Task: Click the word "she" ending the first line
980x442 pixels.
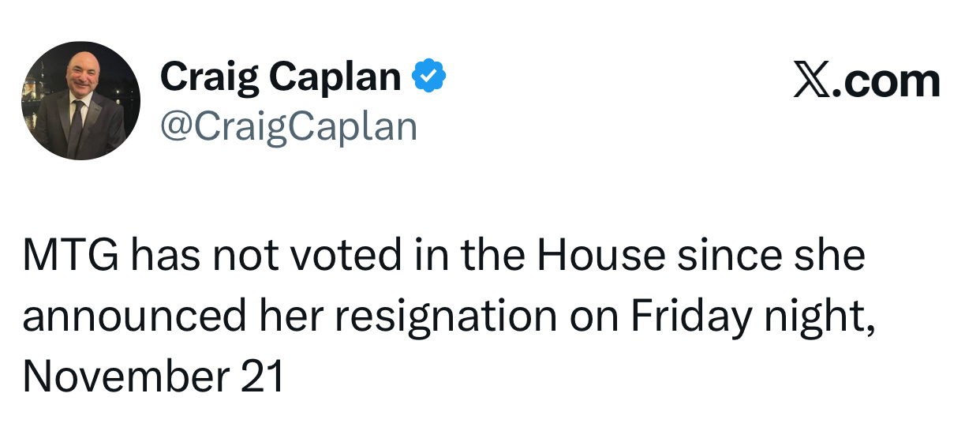Action: point(836,257)
